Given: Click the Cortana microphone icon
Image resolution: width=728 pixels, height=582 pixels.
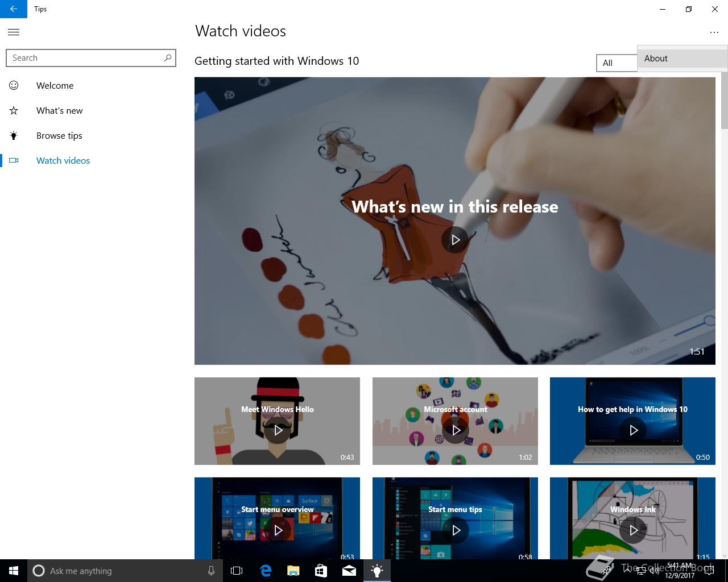Looking at the screenshot, I should click(x=211, y=571).
